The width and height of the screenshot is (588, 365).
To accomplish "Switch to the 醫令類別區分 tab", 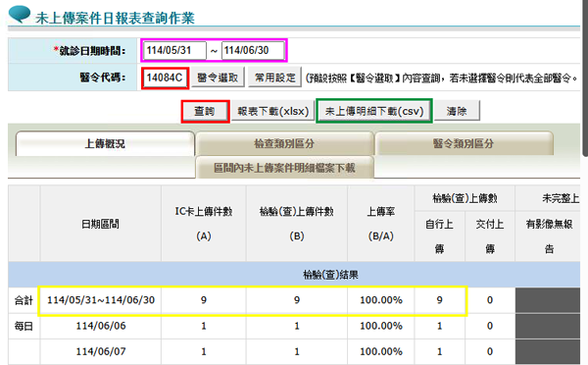I will pos(464,143).
